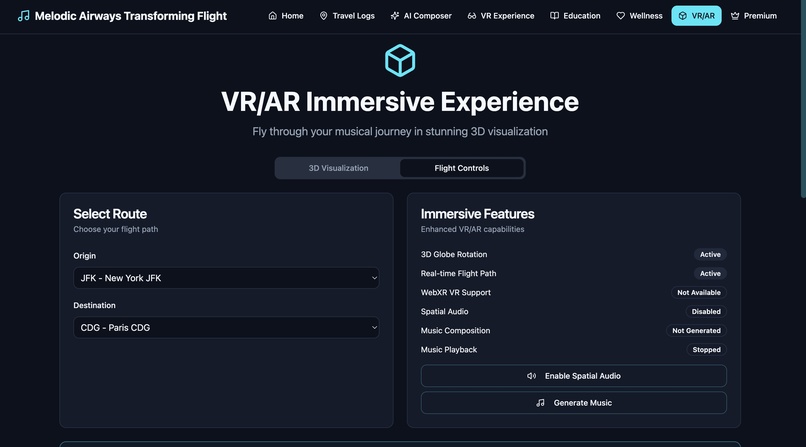Go to AI Composer

point(421,16)
